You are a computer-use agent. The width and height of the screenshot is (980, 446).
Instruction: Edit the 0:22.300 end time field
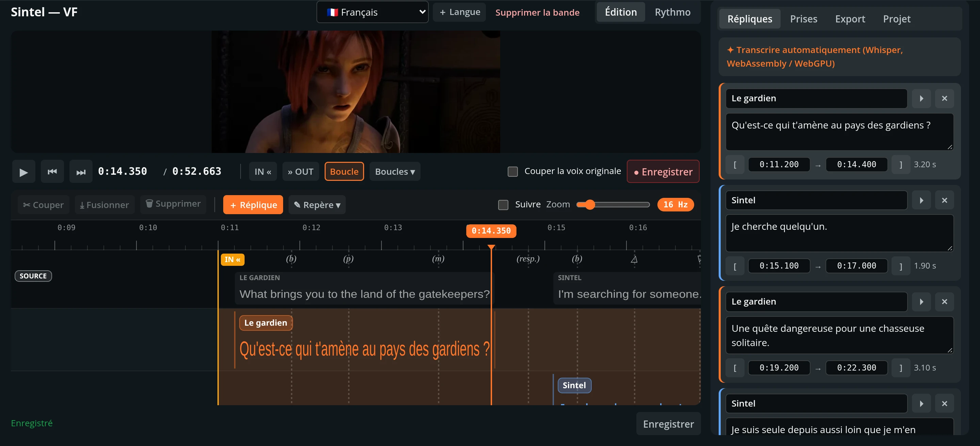857,368
